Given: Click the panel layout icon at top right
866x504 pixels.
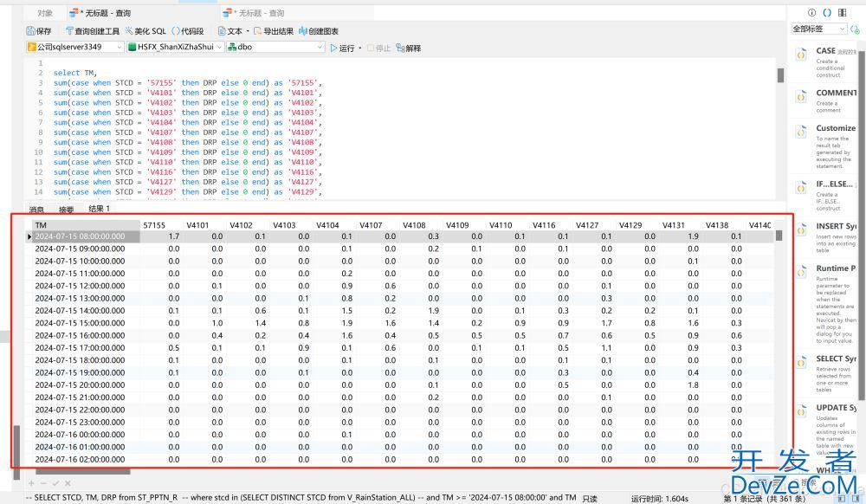Looking at the screenshot, I should (843, 13).
